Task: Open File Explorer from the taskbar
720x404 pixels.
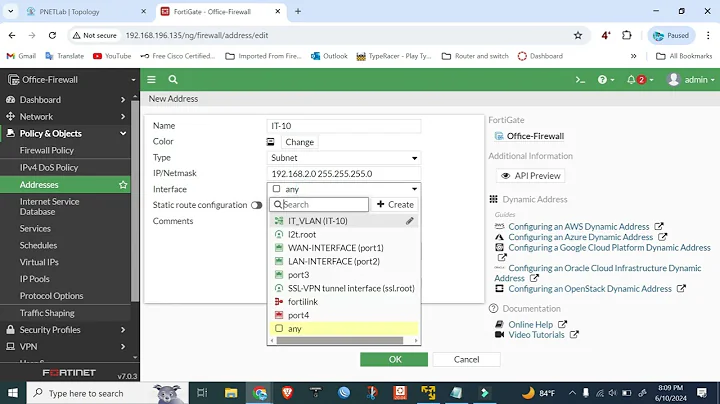Action: pos(231,393)
